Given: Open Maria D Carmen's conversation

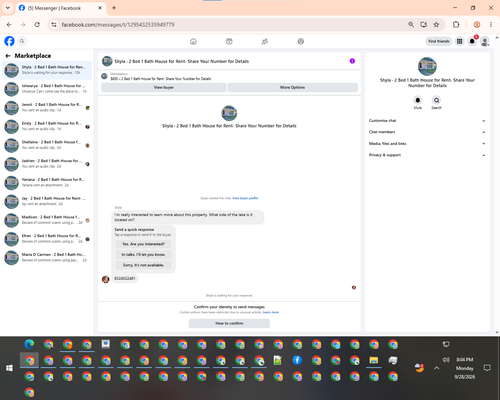Looking at the screenshot, I should [x=47, y=257].
